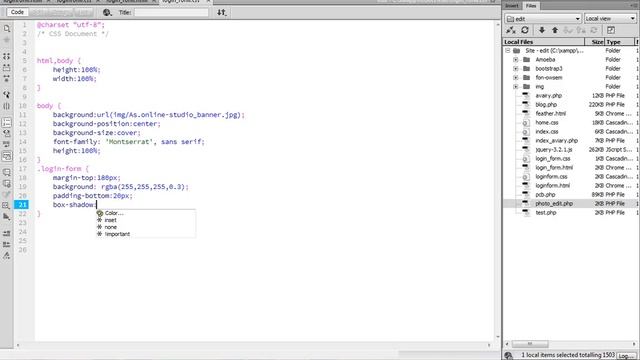Click the Remove Comment icon
The image size is (640, 360).
coord(7,184)
